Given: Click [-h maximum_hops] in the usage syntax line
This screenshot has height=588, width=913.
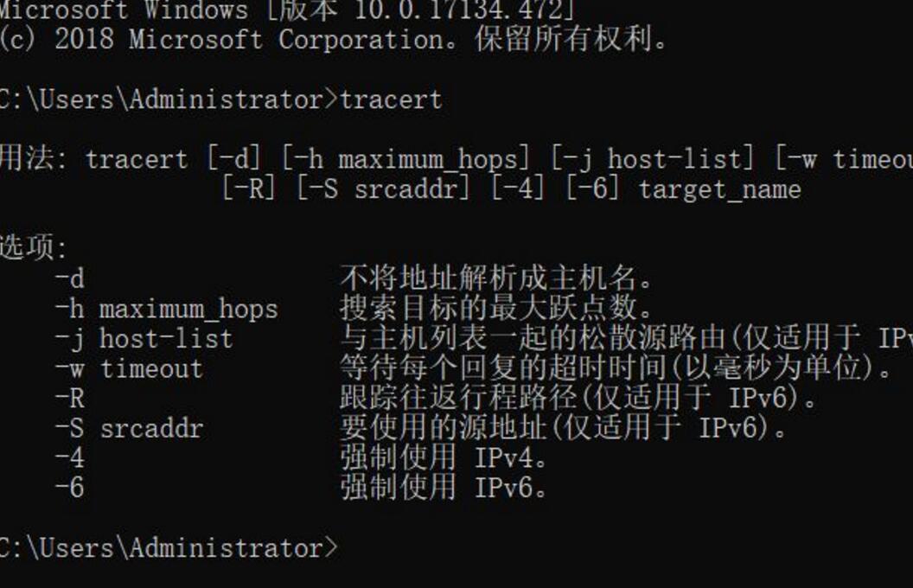Looking at the screenshot, I should [405, 159].
